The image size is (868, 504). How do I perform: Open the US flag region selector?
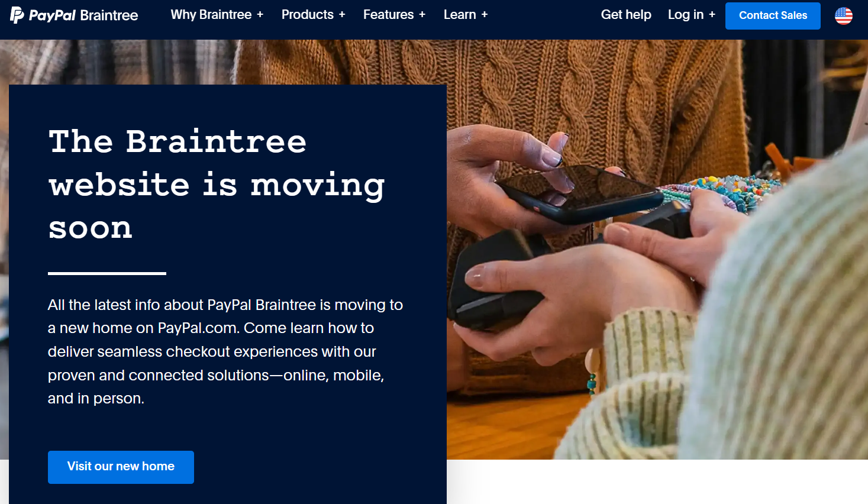[843, 16]
